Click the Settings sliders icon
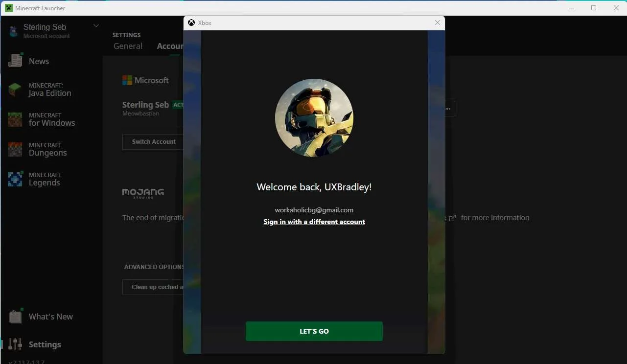Viewport: 627px width, 364px height. [15, 344]
